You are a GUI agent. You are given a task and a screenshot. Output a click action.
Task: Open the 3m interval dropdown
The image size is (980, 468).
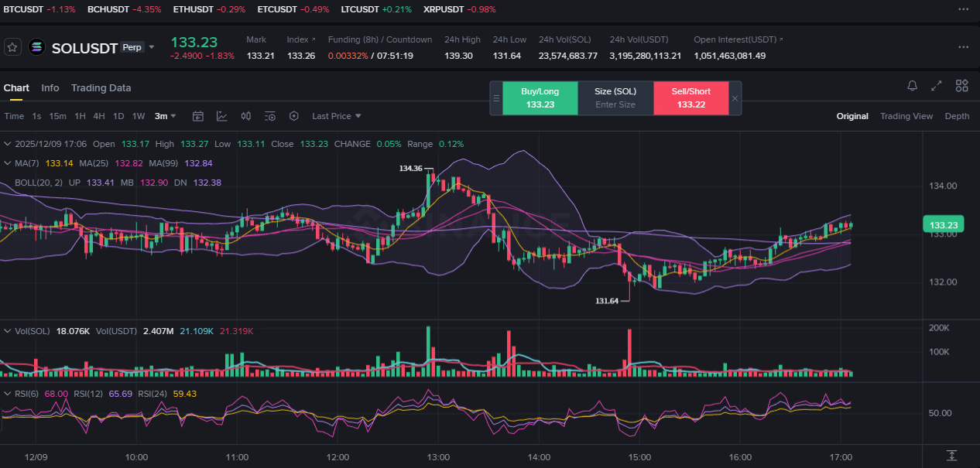tap(165, 116)
